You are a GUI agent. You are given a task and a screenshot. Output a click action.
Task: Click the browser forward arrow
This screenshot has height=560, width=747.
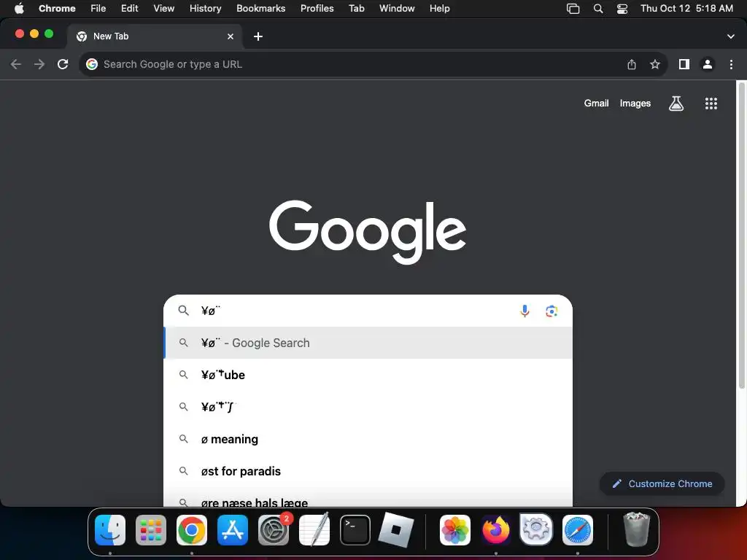coord(39,64)
